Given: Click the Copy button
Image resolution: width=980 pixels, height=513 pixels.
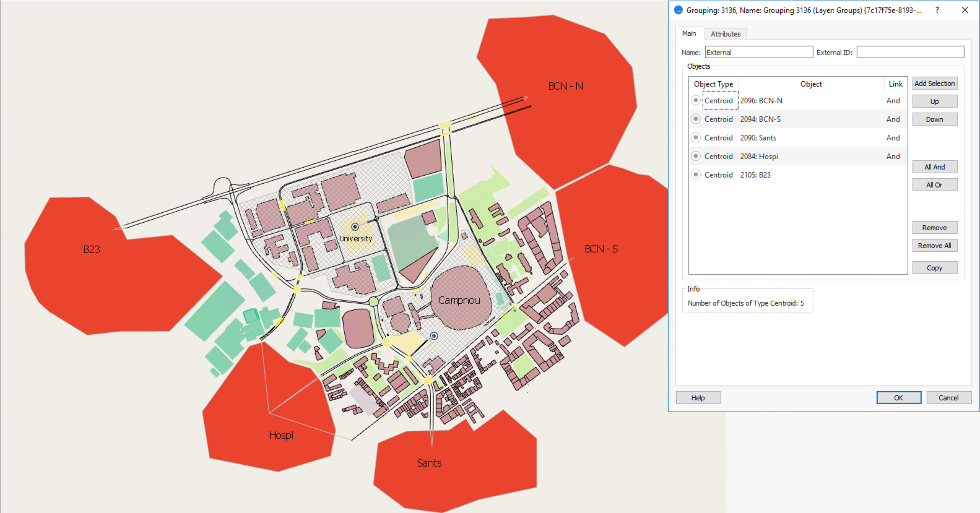Looking at the screenshot, I should pyautogui.click(x=934, y=268).
